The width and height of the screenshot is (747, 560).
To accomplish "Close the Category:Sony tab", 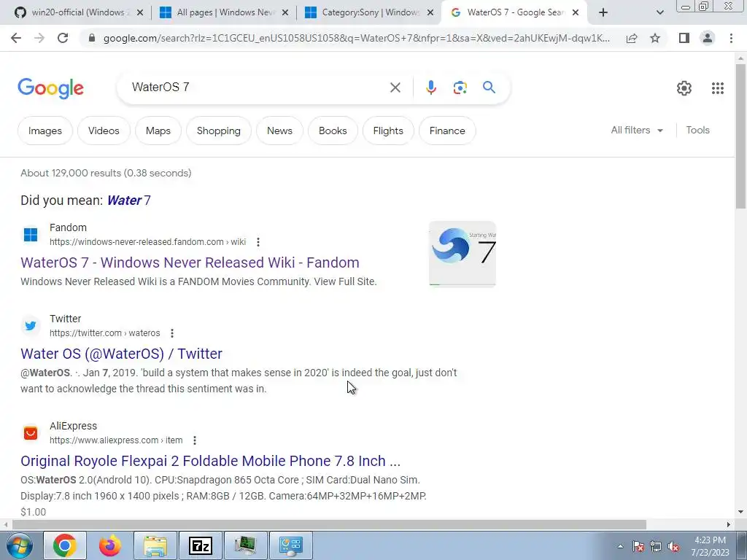I will coord(430,13).
